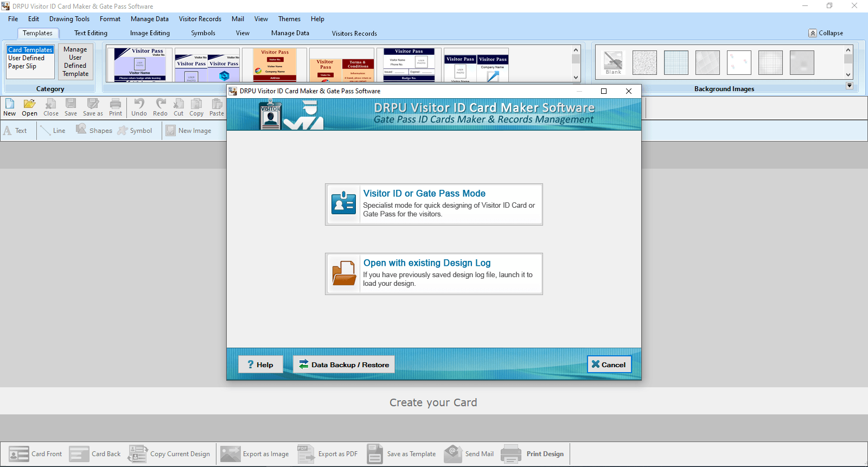Cancel the startup dialog
The width and height of the screenshot is (868, 467).
(609, 364)
